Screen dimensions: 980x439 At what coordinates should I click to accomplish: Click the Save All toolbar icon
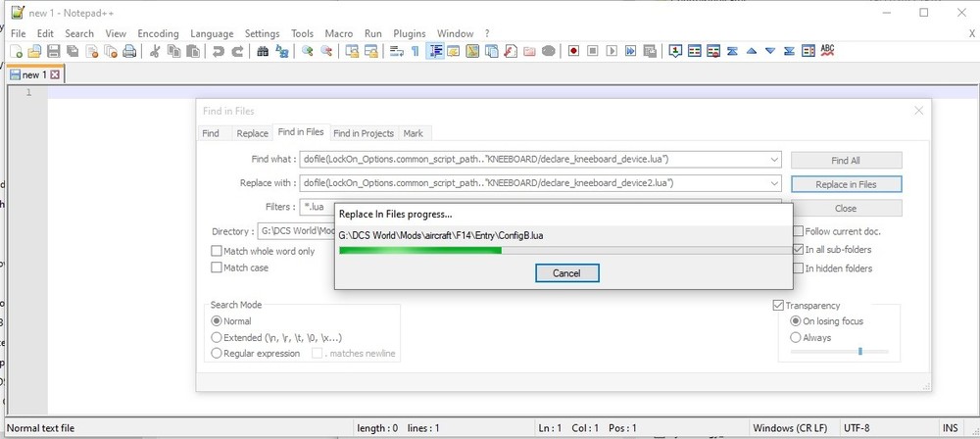[x=73, y=51]
